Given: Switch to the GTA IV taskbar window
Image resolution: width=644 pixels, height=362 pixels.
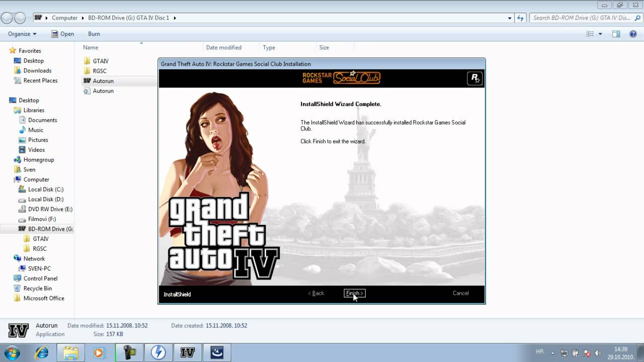Looking at the screenshot, I should point(188,352).
